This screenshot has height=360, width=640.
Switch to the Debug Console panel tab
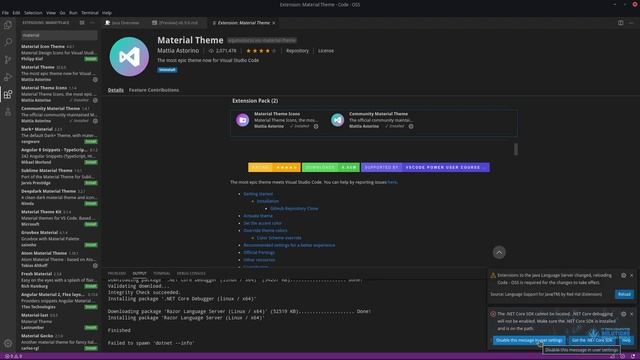tap(191, 273)
